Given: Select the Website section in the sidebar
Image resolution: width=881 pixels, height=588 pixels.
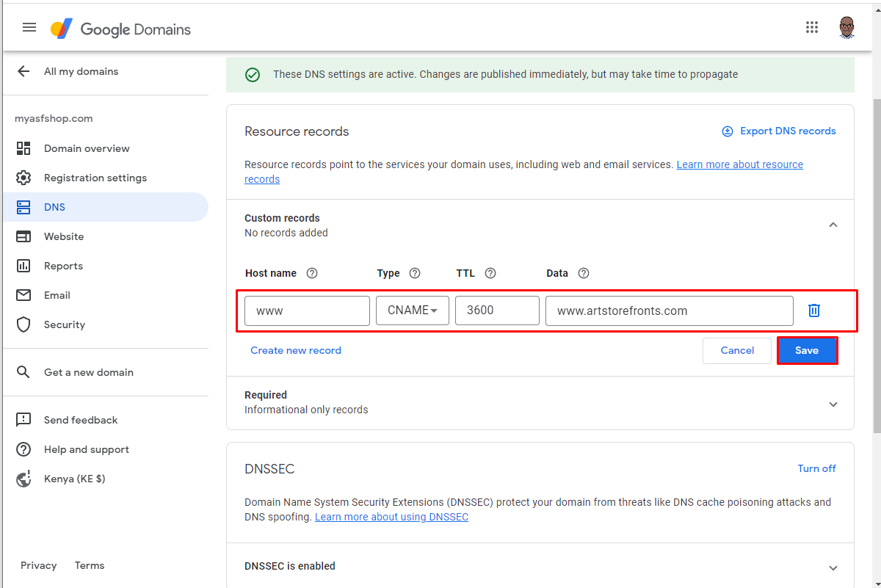Looking at the screenshot, I should point(64,236).
